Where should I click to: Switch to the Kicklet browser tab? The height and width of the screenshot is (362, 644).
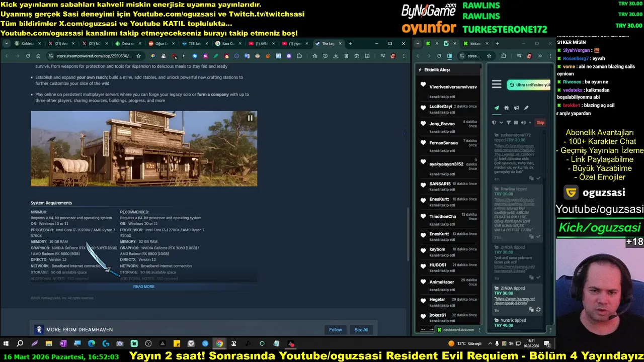click(27, 44)
